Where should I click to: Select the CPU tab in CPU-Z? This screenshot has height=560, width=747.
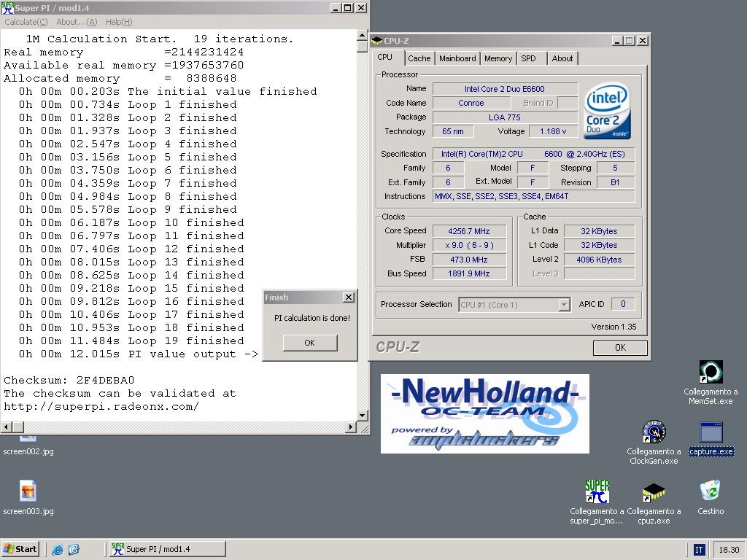(385, 57)
